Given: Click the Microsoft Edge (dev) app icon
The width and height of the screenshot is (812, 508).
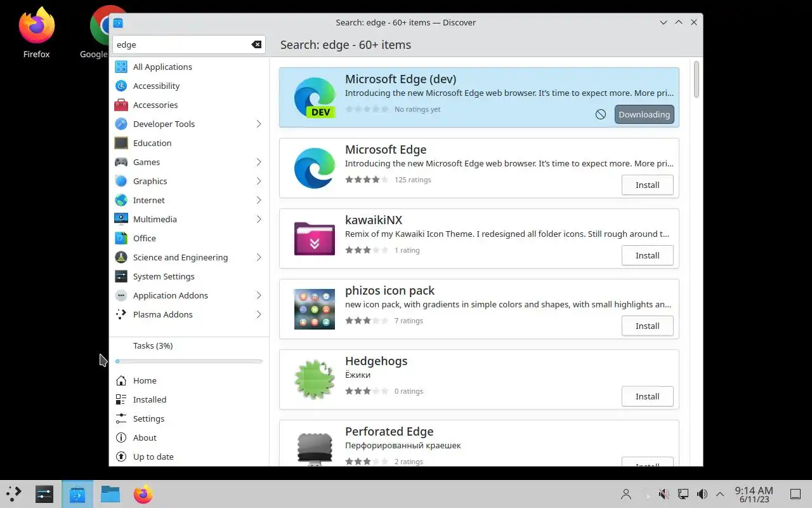Looking at the screenshot, I should [315, 98].
